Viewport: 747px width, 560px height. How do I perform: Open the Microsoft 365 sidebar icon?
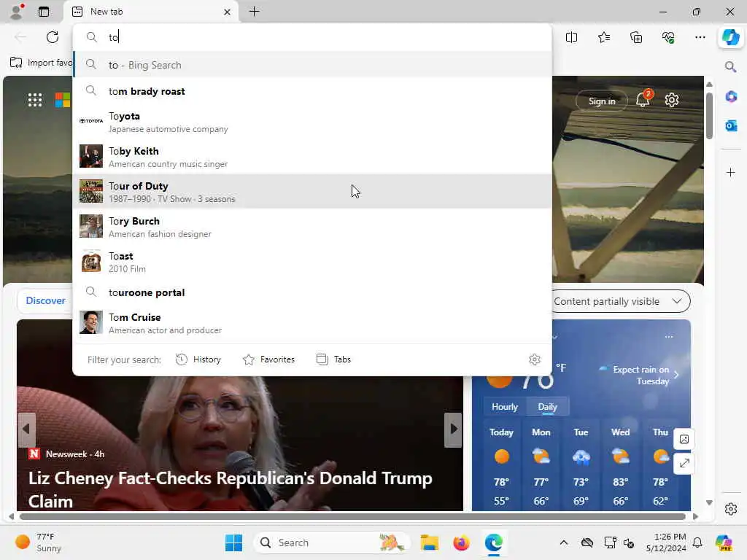(731, 97)
